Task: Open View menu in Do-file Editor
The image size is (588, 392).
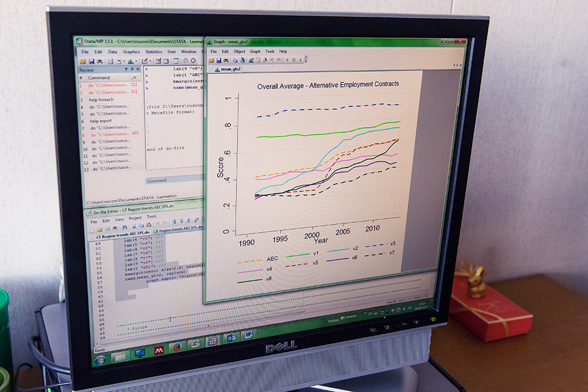Action: tap(119, 219)
